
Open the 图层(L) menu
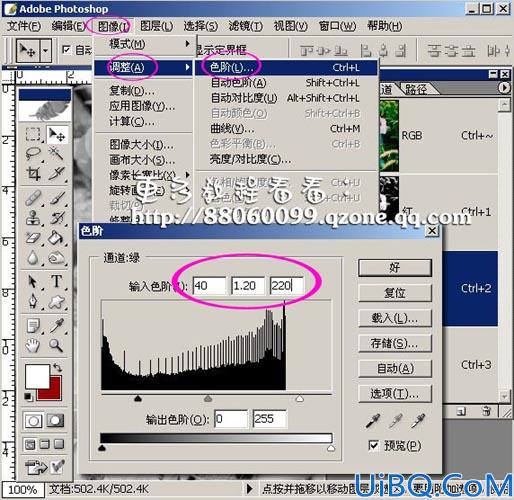(x=156, y=26)
